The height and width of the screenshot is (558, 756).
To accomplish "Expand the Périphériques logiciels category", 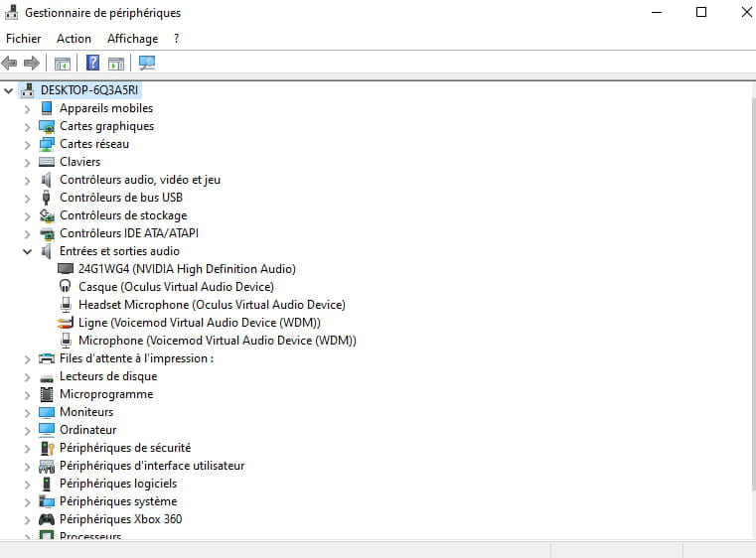I will coord(28,485).
